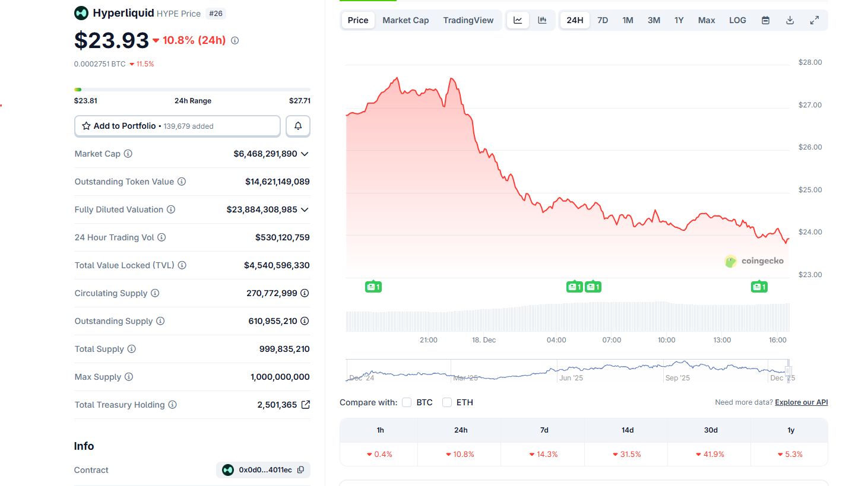Click the fully diluted value $23,884,308,985
The height and width of the screenshot is (486, 868).
[x=262, y=209]
